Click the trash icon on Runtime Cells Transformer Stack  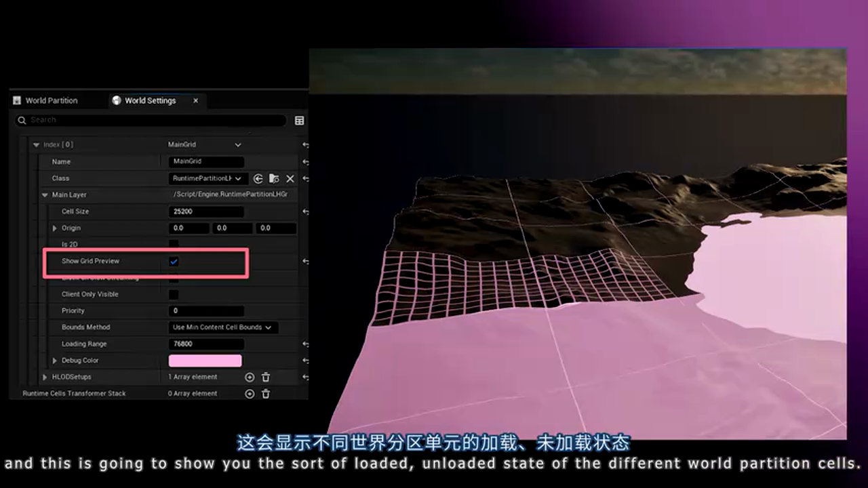(265, 393)
